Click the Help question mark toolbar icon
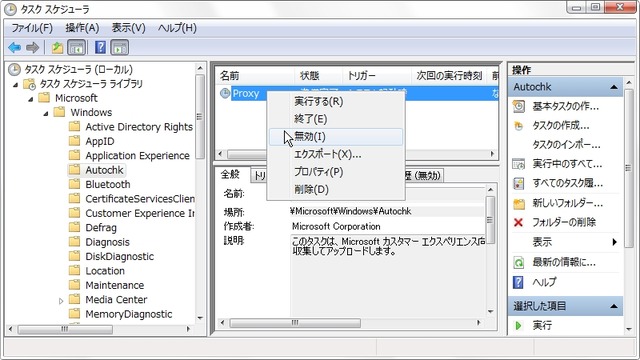This screenshot has height=360, width=640. [x=100, y=48]
